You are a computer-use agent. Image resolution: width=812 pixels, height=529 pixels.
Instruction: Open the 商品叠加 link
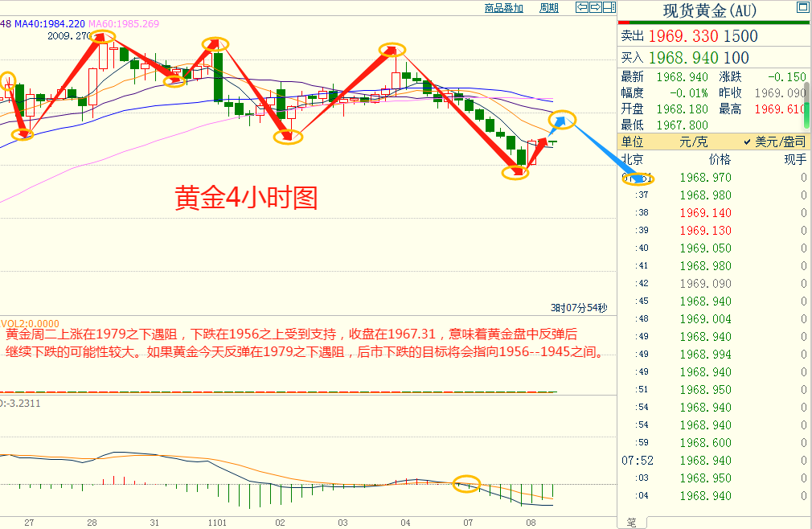pos(504,8)
